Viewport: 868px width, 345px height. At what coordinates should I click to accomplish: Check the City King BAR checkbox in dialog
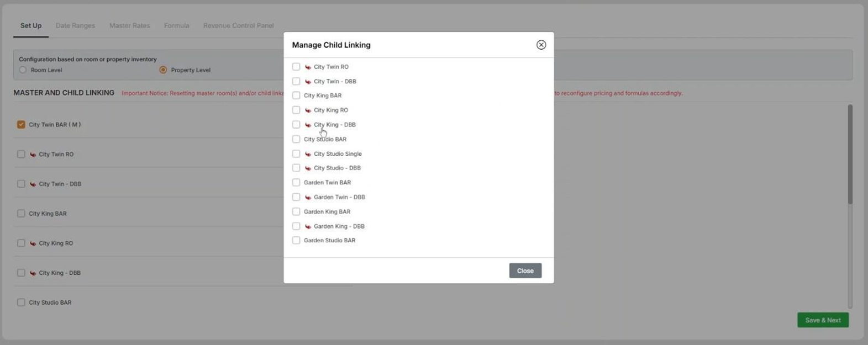click(x=296, y=95)
